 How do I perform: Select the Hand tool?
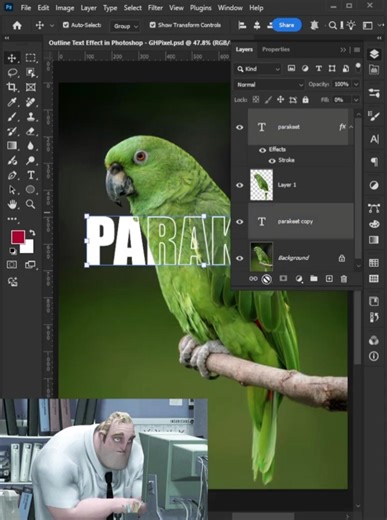(x=12, y=204)
